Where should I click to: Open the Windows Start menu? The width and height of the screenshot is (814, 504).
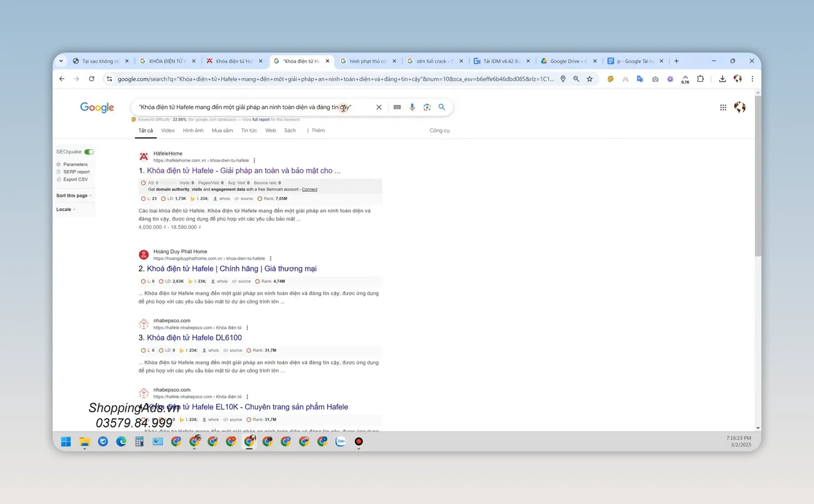tap(66, 441)
